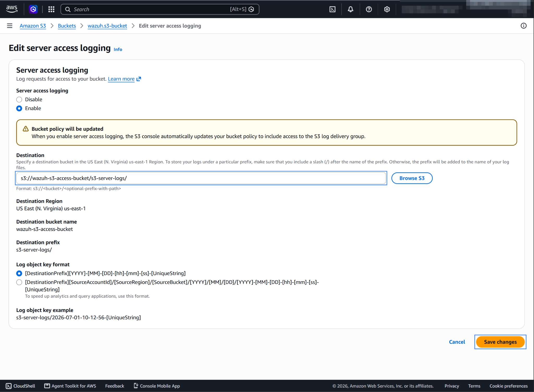Viewport: 534px width, 392px height.
Task: Open the settings gear in top bar
Action: pyautogui.click(x=387, y=9)
